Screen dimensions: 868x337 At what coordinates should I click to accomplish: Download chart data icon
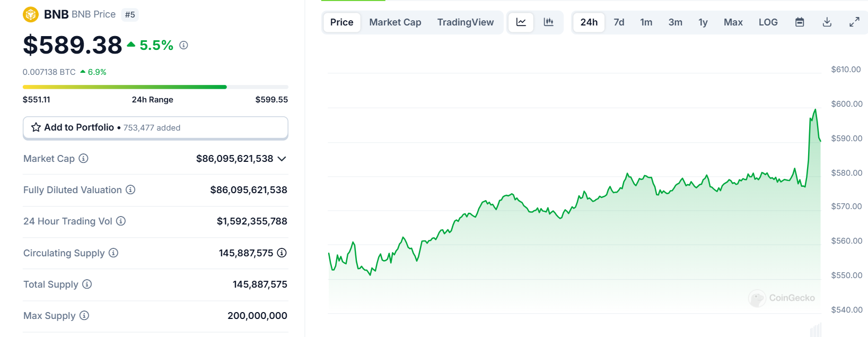[x=827, y=22]
